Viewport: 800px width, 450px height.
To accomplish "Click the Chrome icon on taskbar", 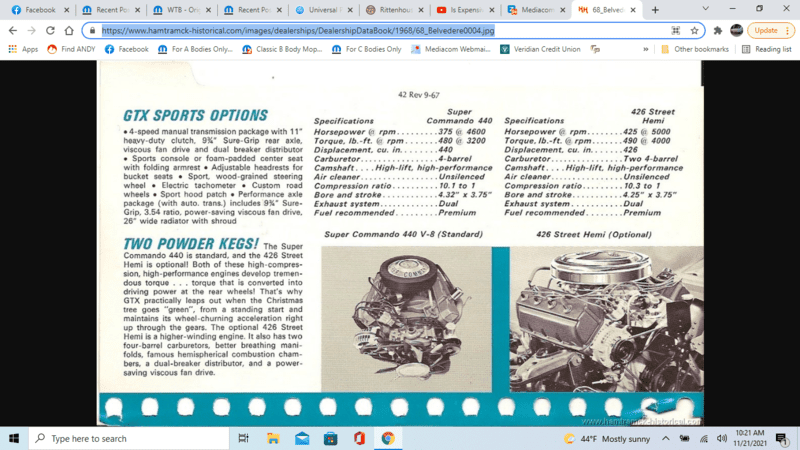I will click(388, 438).
